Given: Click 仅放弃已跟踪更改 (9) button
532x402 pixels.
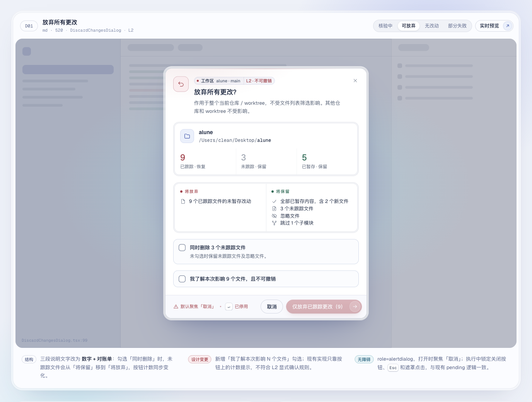Looking at the screenshot, I should pos(324,307).
